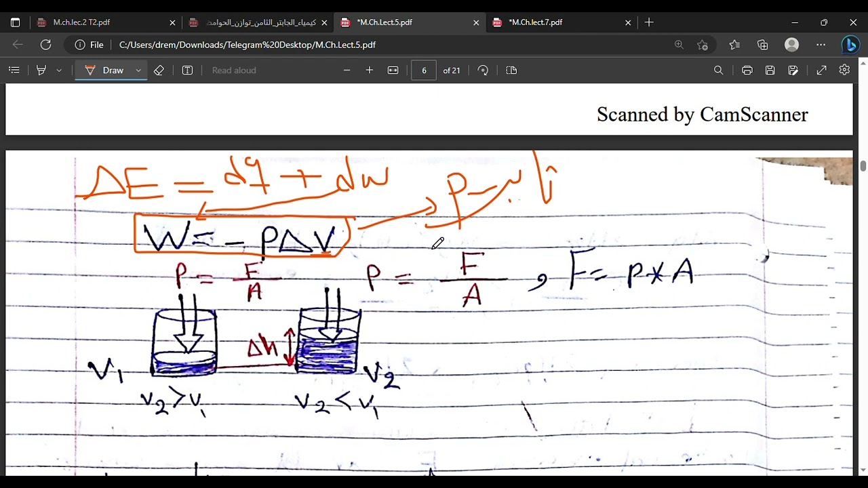868x488 pixels.
Task: Click the address bar file path
Action: tap(248, 45)
